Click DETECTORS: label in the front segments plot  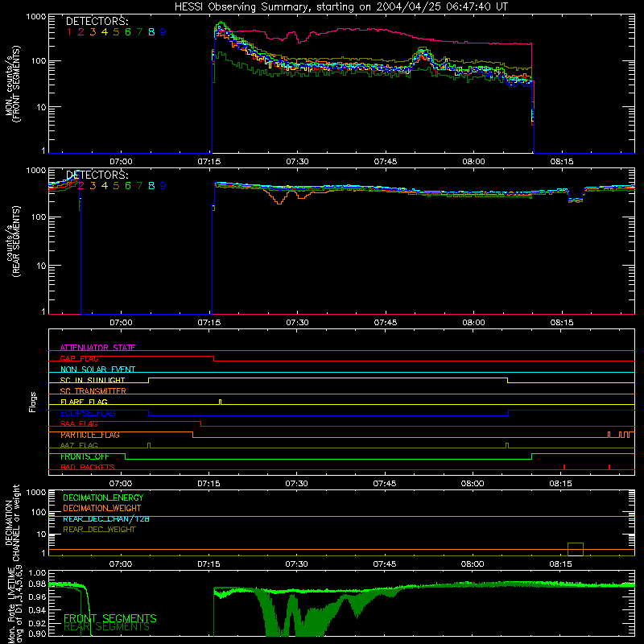coord(97,21)
